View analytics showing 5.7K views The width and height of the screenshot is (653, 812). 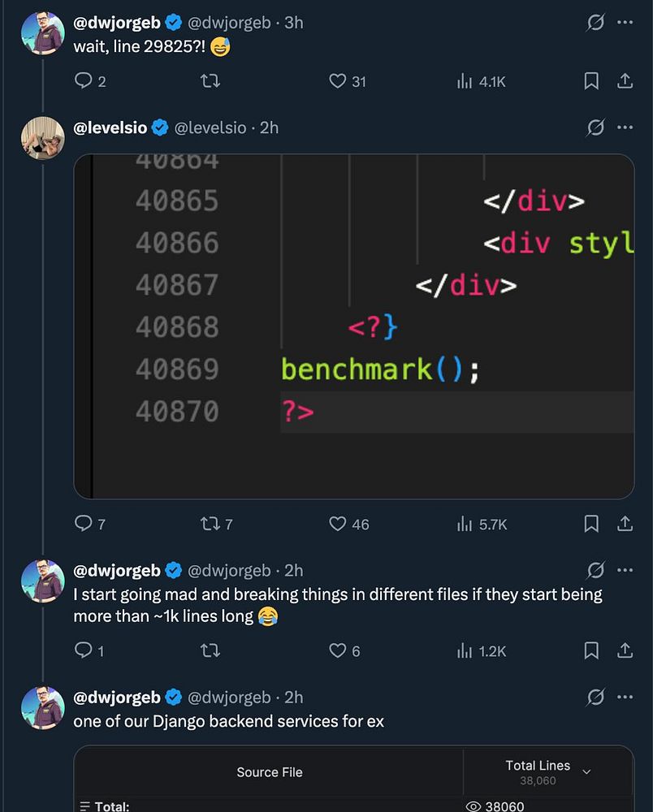click(482, 524)
